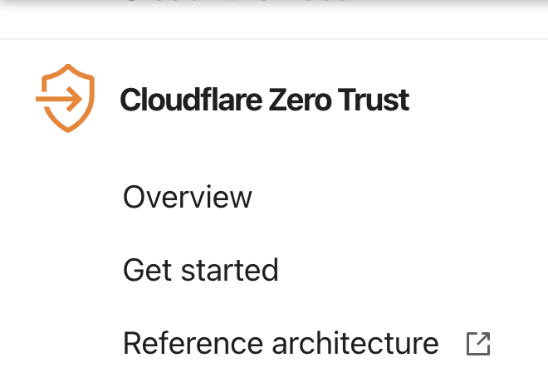The image size is (548, 392).
Task: Click the word "Trust" in the heading
Action: 374,100
